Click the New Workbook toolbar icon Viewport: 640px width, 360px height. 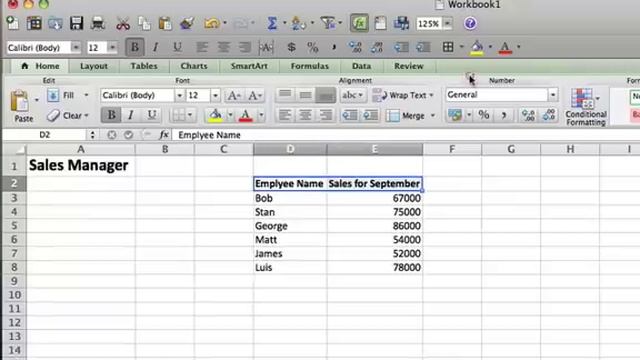point(12,23)
